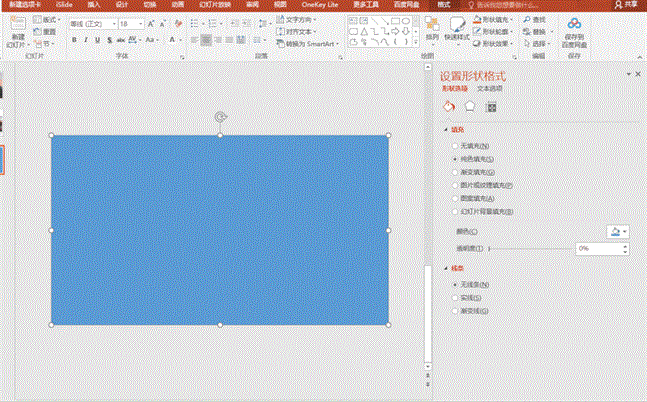Open the Size & Properties tab icon
The image size is (647, 402).
(491, 106)
